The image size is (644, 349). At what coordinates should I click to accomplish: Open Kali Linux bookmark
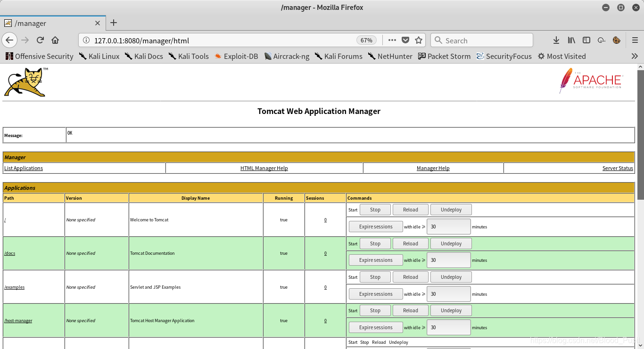pyautogui.click(x=99, y=56)
